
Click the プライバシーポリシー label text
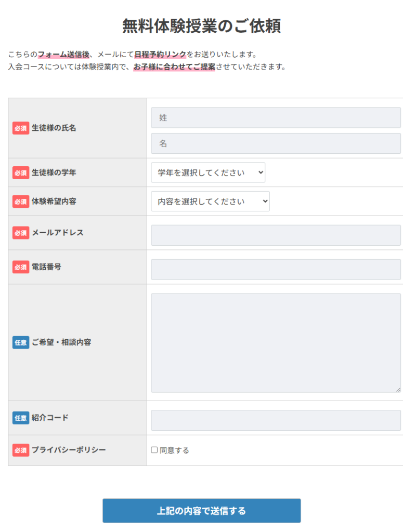click(69, 449)
